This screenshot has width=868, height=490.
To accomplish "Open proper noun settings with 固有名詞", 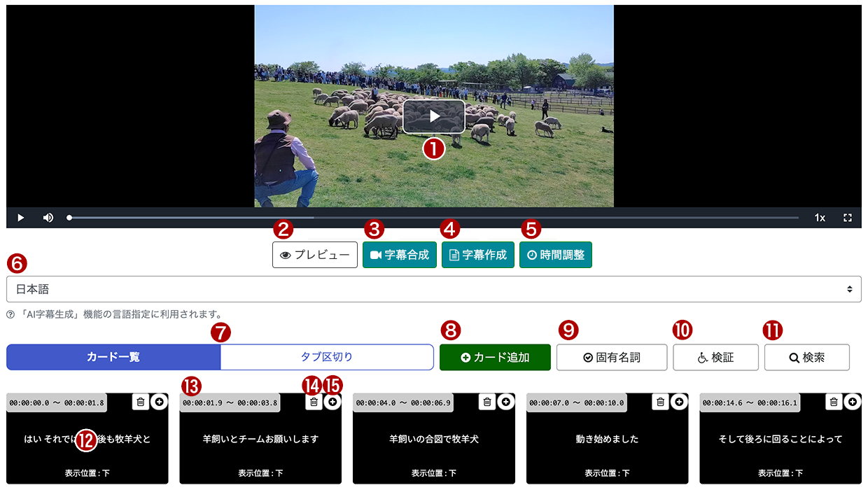I will click(x=611, y=357).
